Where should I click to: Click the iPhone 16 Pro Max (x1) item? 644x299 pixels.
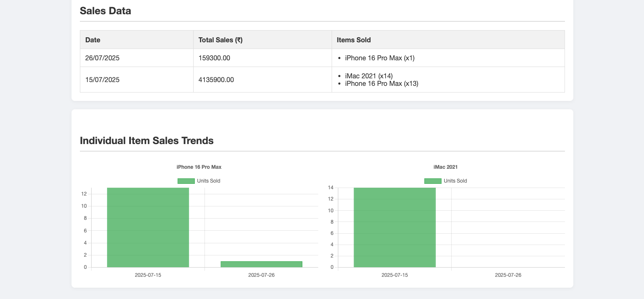click(x=380, y=58)
